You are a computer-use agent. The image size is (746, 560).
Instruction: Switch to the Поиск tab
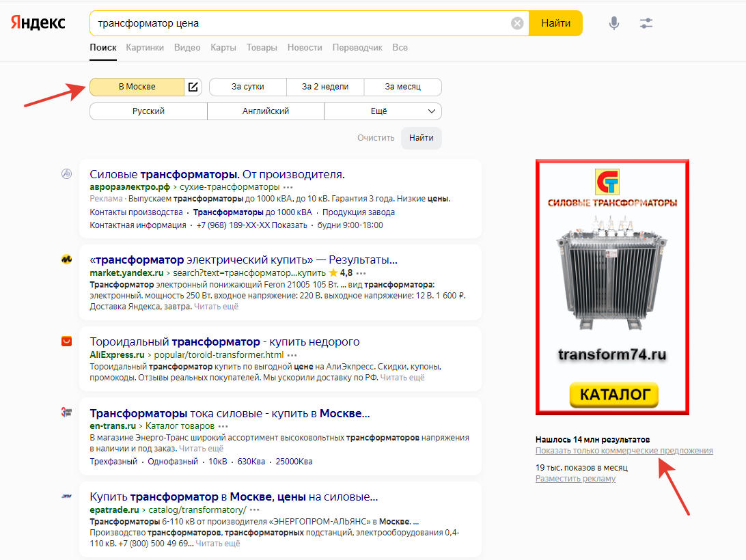[103, 48]
